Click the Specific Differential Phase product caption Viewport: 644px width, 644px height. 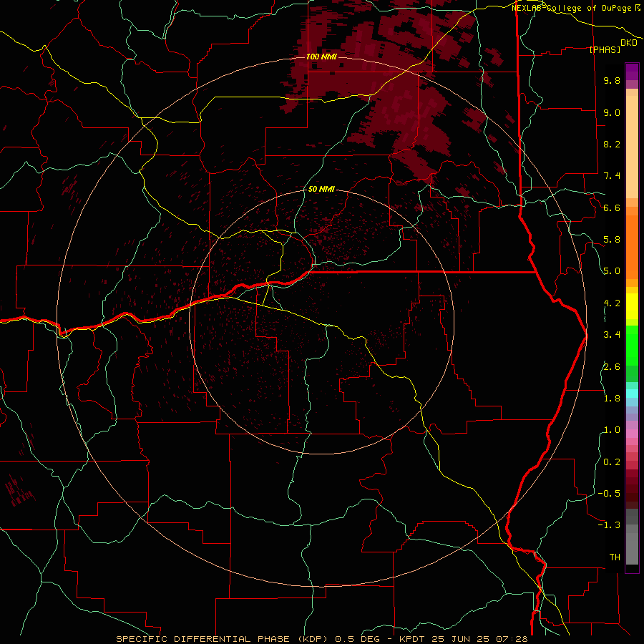[x=321, y=639]
